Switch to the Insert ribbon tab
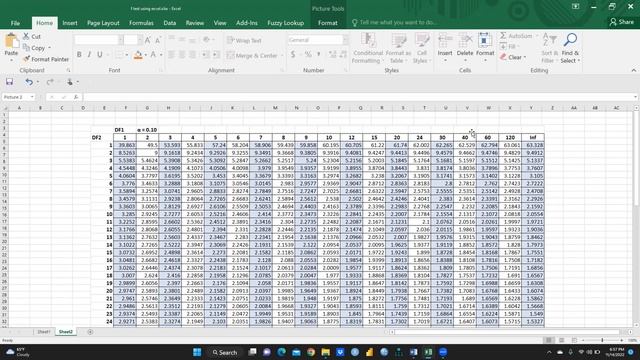 click(70, 23)
